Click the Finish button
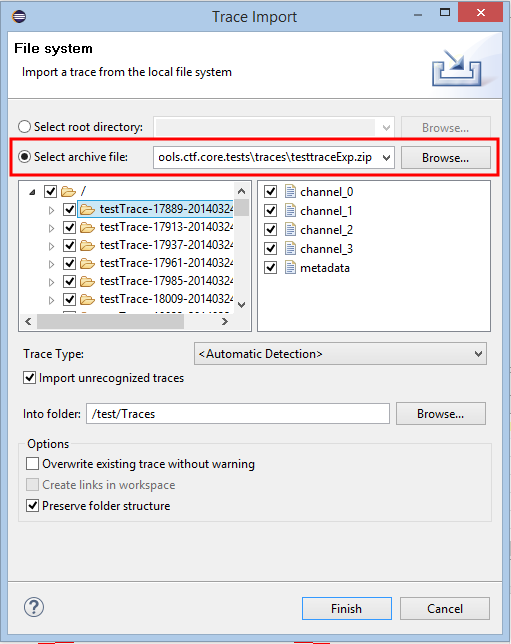The image size is (511, 644). (x=347, y=608)
